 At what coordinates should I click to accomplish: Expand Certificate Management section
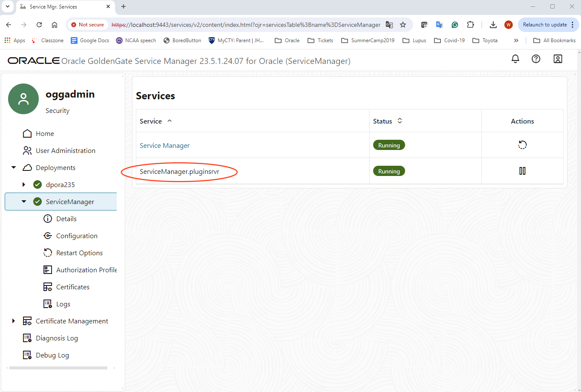13,321
